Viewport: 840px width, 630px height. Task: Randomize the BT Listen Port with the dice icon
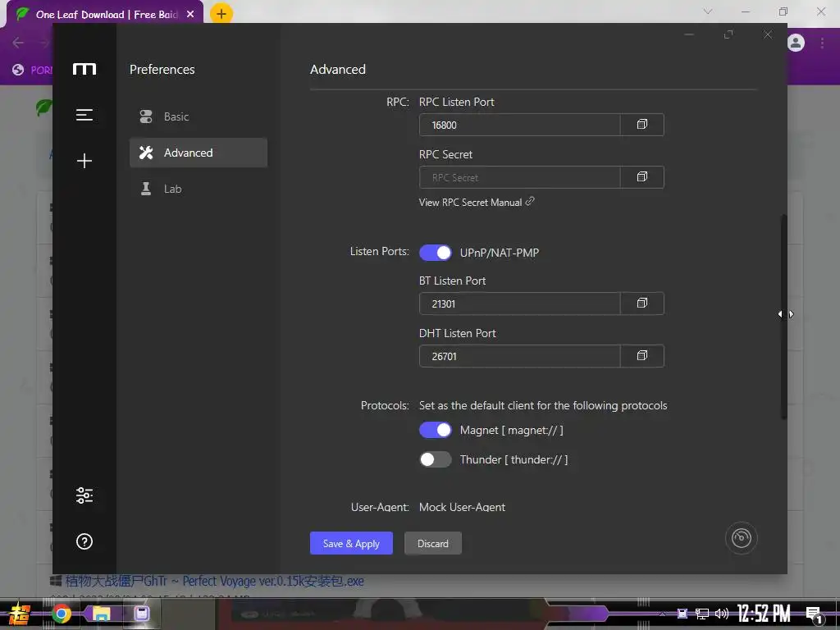coord(641,304)
